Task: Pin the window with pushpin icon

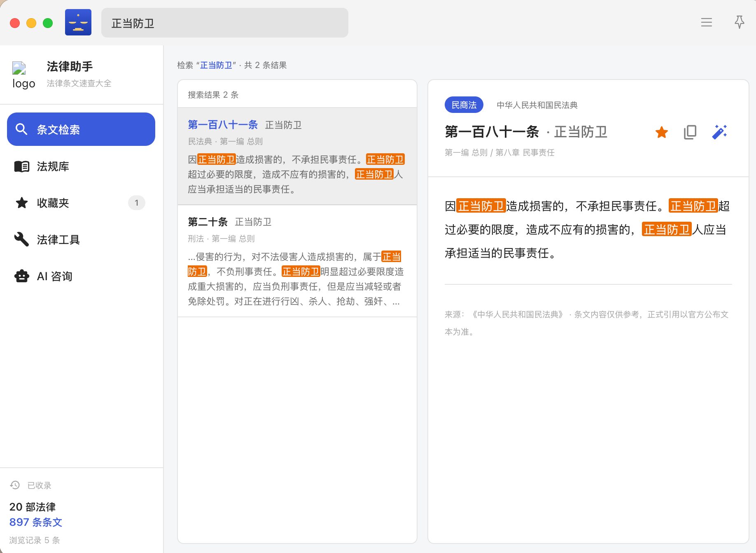Action: click(x=740, y=22)
